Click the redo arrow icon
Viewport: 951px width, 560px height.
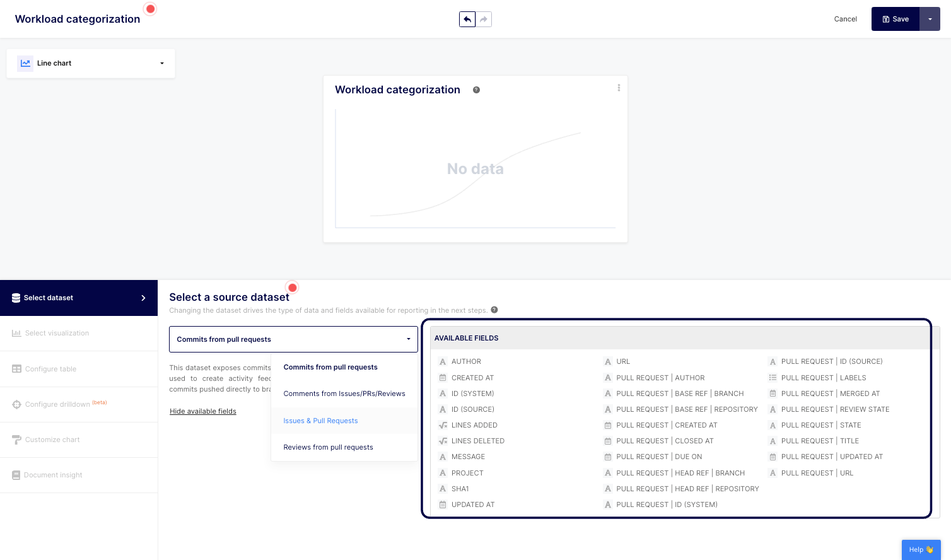pos(484,20)
